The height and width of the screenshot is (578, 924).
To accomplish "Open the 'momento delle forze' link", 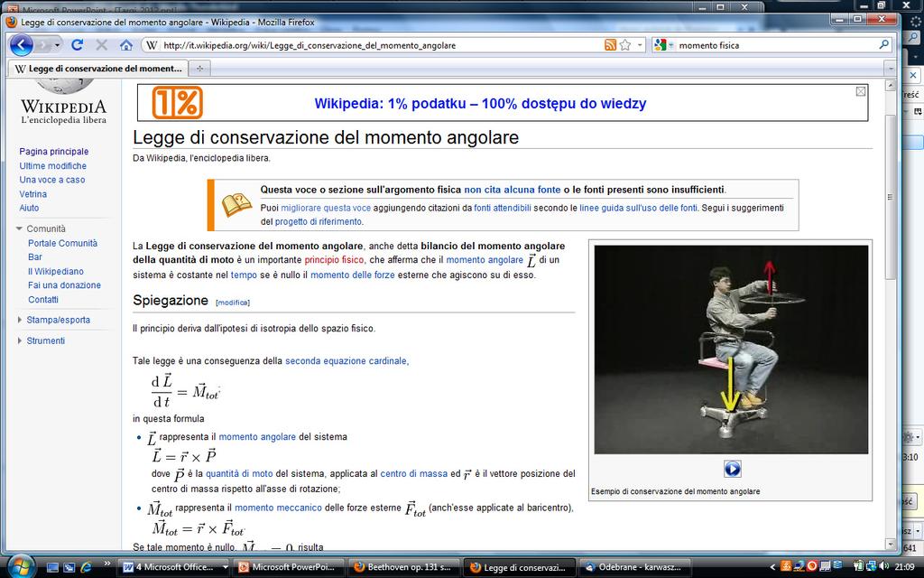I will coord(353,275).
